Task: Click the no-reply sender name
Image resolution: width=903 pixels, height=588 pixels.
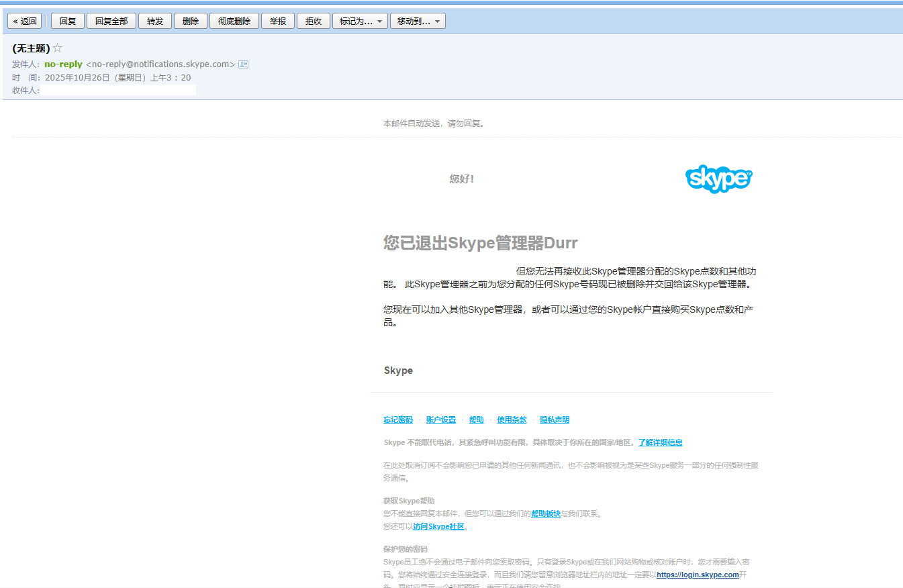Action: 62,64
